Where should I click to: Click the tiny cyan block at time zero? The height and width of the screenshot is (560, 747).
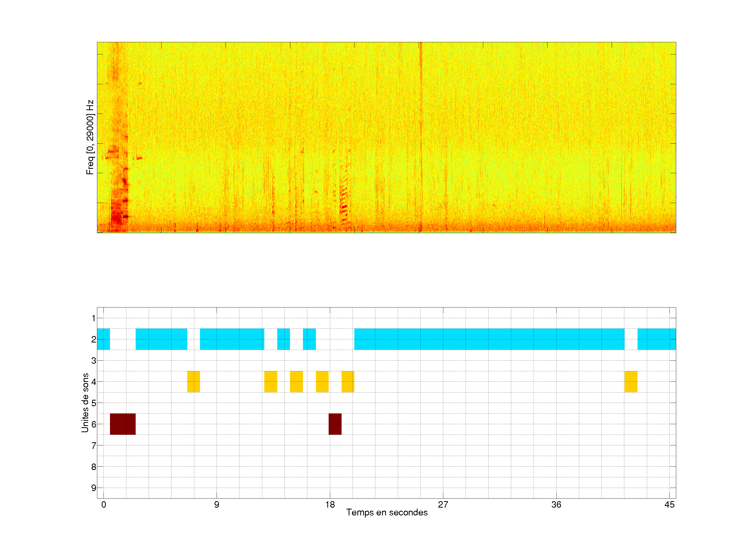click(x=103, y=339)
